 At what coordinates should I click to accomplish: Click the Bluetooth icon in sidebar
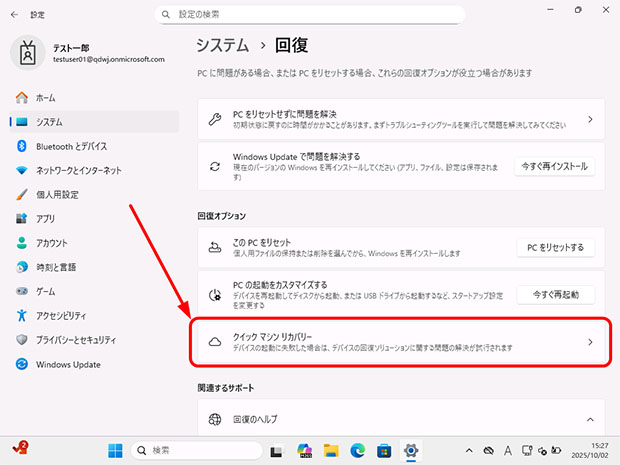tap(22, 146)
